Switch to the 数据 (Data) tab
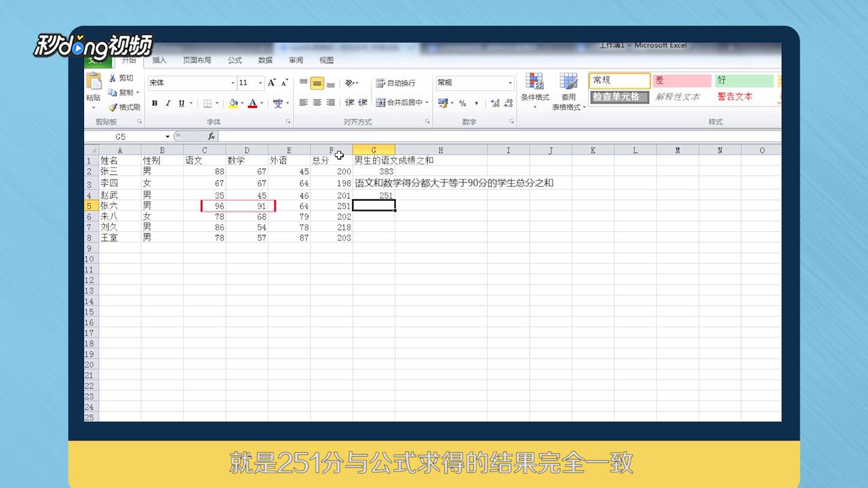This screenshot has height=488, width=868. (265, 60)
